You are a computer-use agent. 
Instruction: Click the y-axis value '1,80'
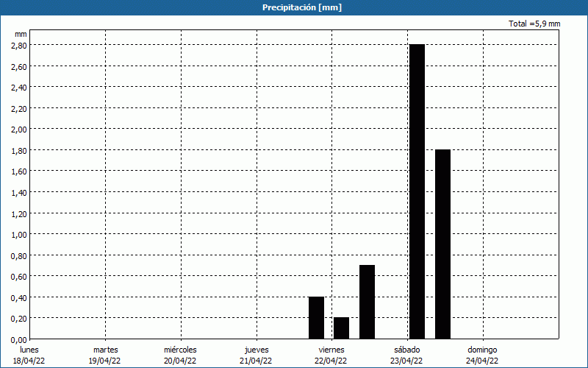[20, 150]
